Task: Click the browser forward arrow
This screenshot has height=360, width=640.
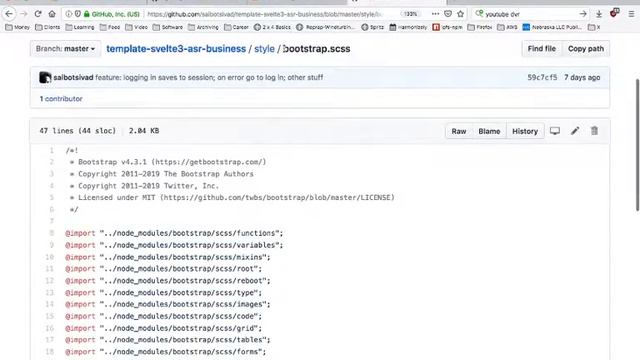Action: pyautogui.click(x=24, y=14)
